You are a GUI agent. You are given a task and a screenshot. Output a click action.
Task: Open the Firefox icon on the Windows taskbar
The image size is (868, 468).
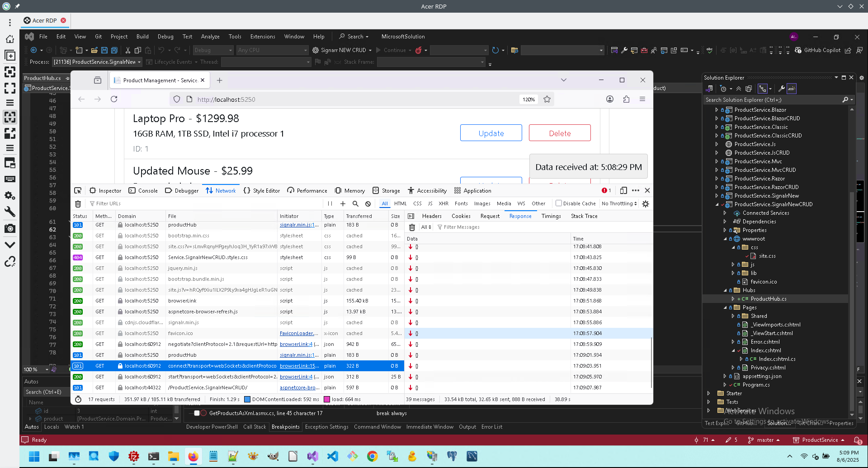pyautogui.click(x=193, y=456)
